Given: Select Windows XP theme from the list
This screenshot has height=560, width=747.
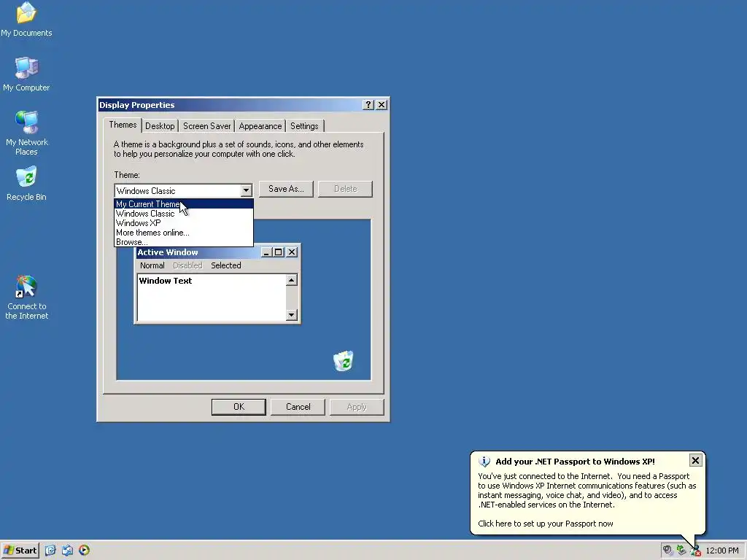Looking at the screenshot, I should coord(183,223).
